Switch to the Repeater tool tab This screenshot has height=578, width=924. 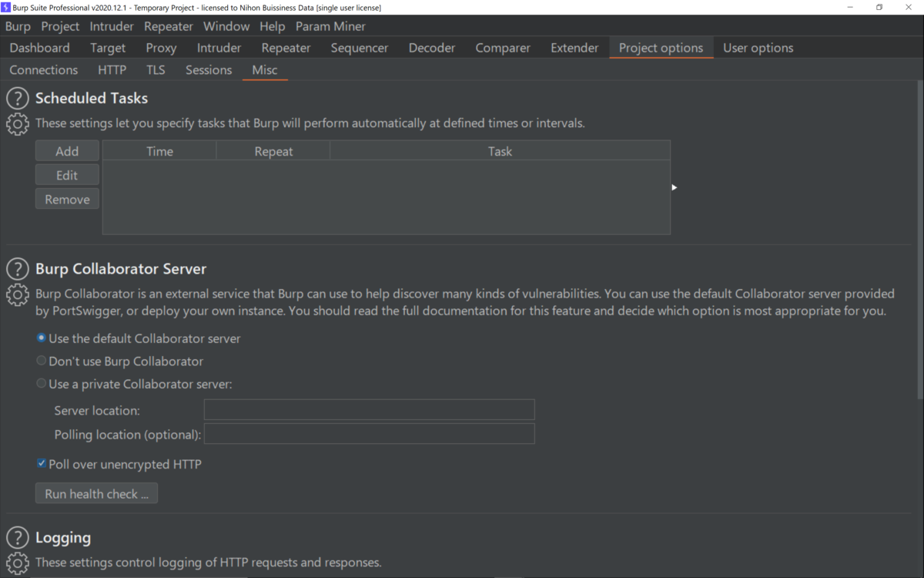(x=286, y=48)
